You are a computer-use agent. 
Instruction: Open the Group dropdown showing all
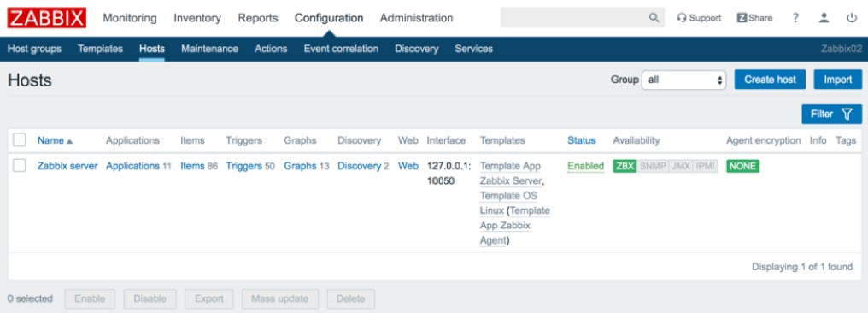[x=683, y=80]
